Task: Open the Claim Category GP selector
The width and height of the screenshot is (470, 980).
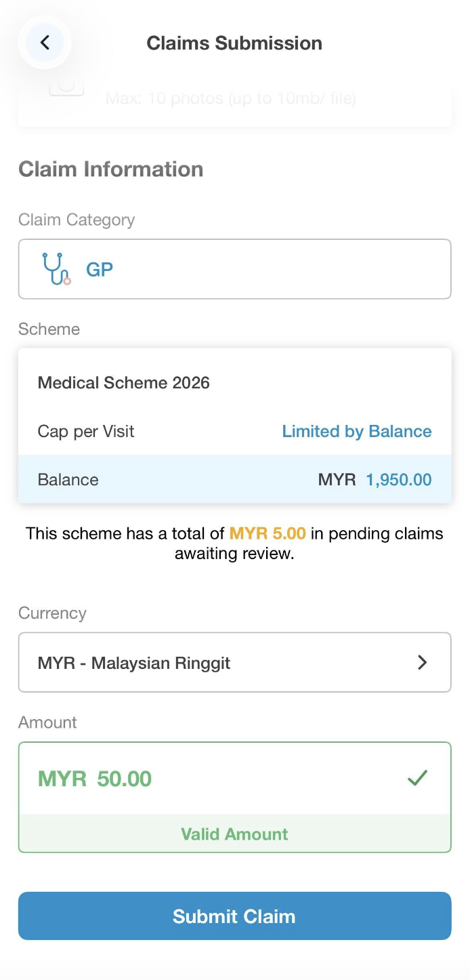Action: point(234,269)
